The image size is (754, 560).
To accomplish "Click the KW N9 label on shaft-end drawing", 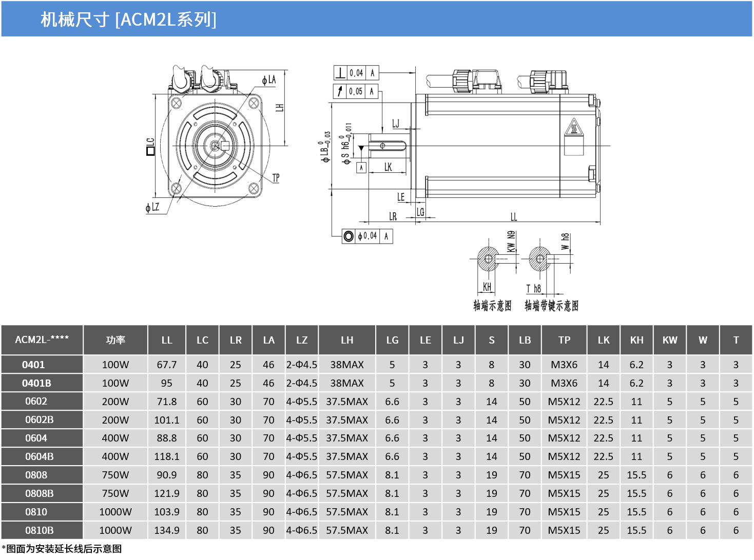I will 511,242.
